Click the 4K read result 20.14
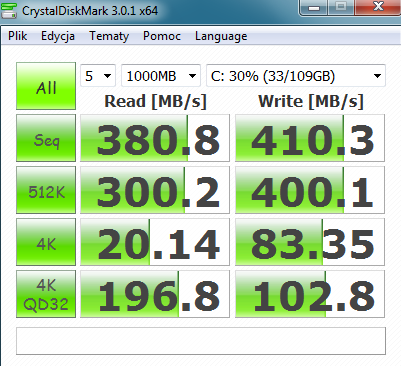Viewport: 401px width, 366px height. point(155,242)
